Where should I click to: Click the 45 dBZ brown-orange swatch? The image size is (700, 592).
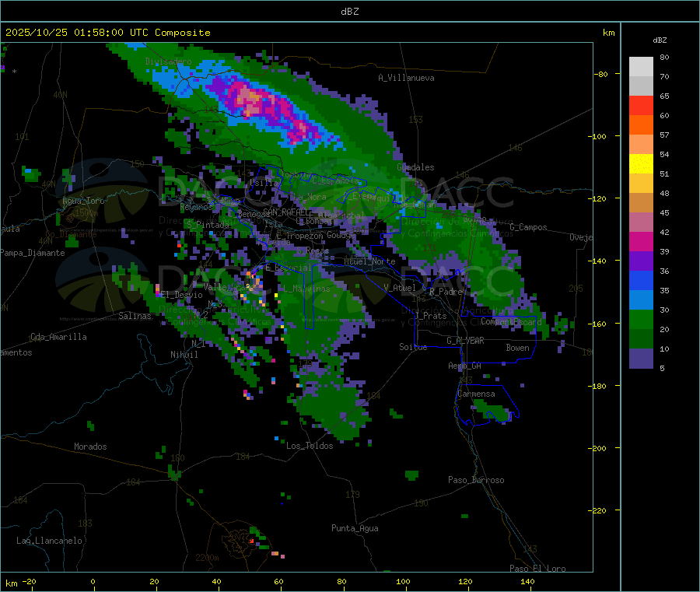tap(641, 203)
